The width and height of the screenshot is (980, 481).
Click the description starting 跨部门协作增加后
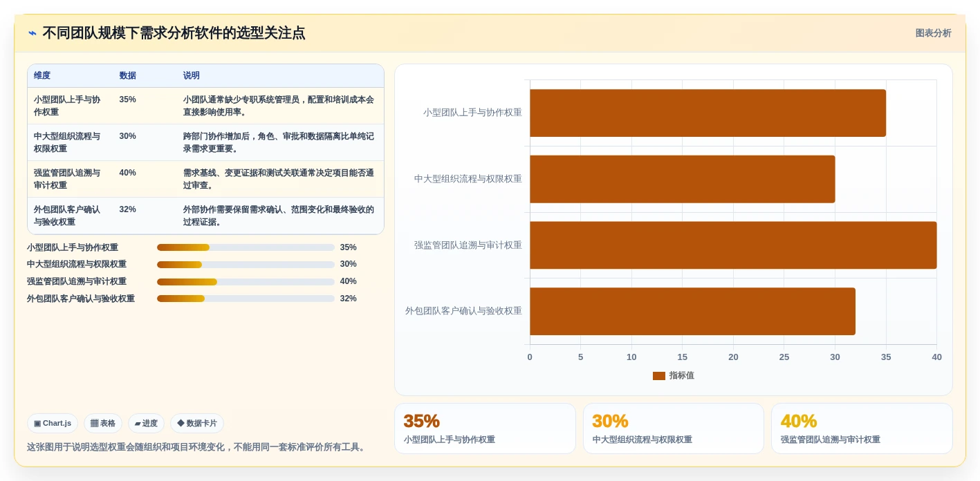pyautogui.click(x=279, y=142)
